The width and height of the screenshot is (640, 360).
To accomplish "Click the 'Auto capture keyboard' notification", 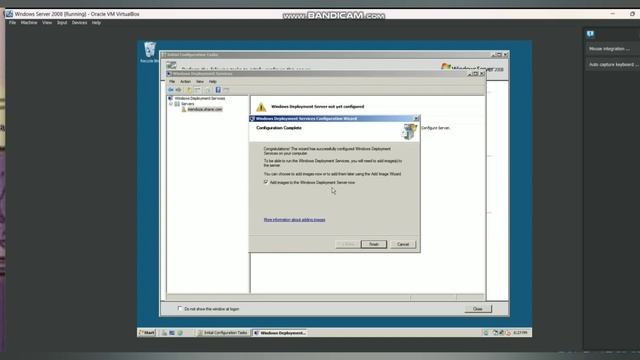I will (612, 64).
